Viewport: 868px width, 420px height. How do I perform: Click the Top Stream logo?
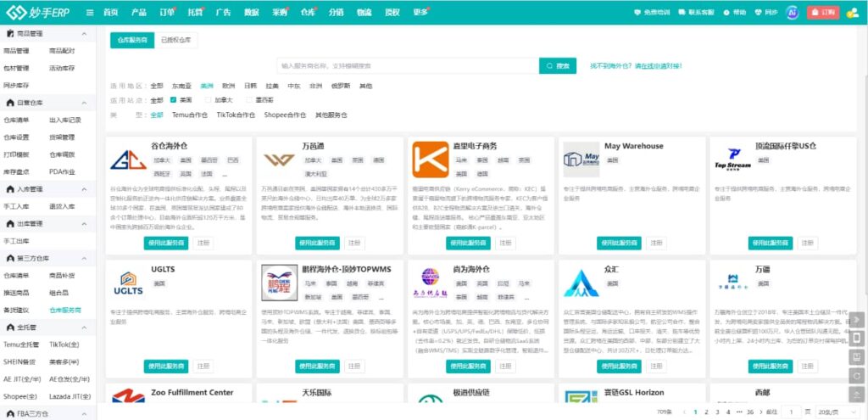pos(732,159)
